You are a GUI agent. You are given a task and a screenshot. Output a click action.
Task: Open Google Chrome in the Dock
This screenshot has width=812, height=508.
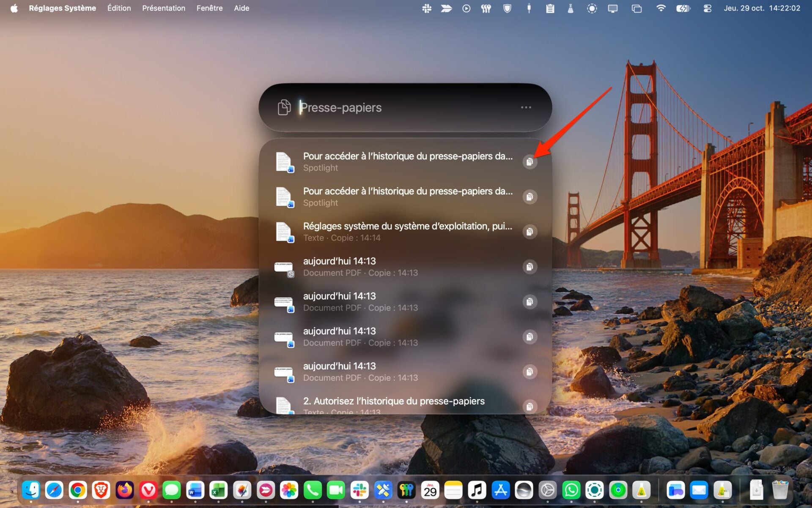[78, 490]
